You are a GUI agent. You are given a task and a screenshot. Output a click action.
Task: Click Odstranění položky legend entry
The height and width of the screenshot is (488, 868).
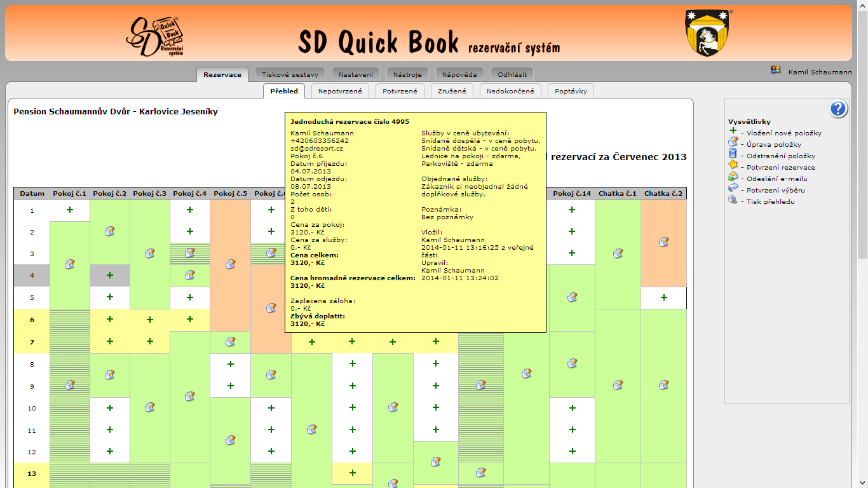click(781, 156)
